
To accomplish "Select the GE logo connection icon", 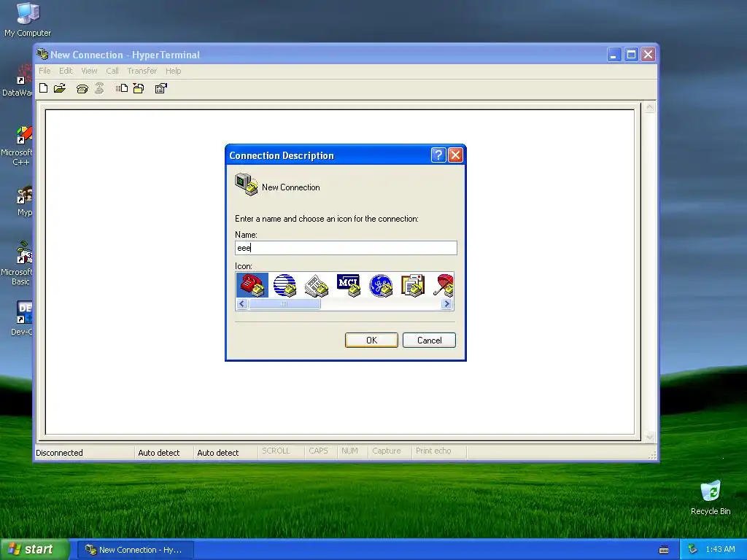I will (381, 285).
